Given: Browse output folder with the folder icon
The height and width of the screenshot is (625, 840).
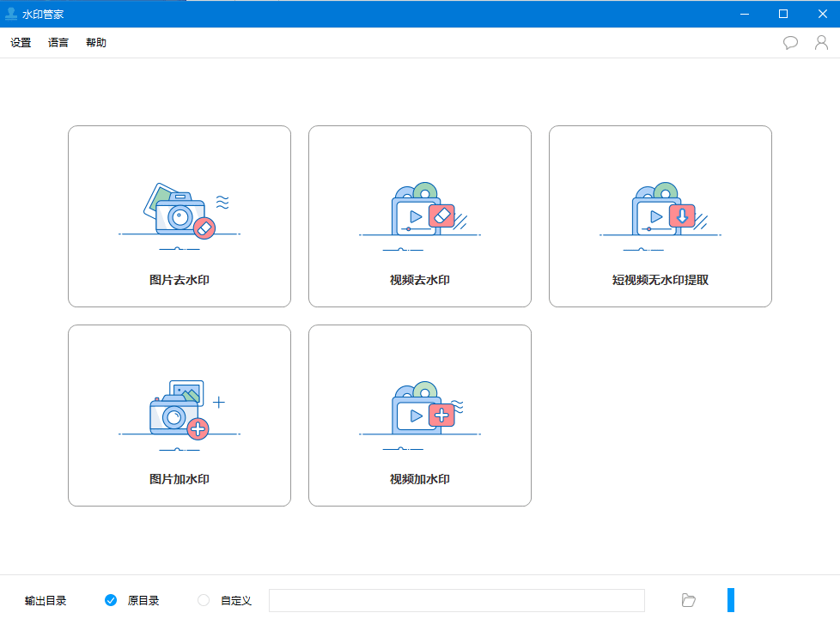Looking at the screenshot, I should pyautogui.click(x=688, y=600).
